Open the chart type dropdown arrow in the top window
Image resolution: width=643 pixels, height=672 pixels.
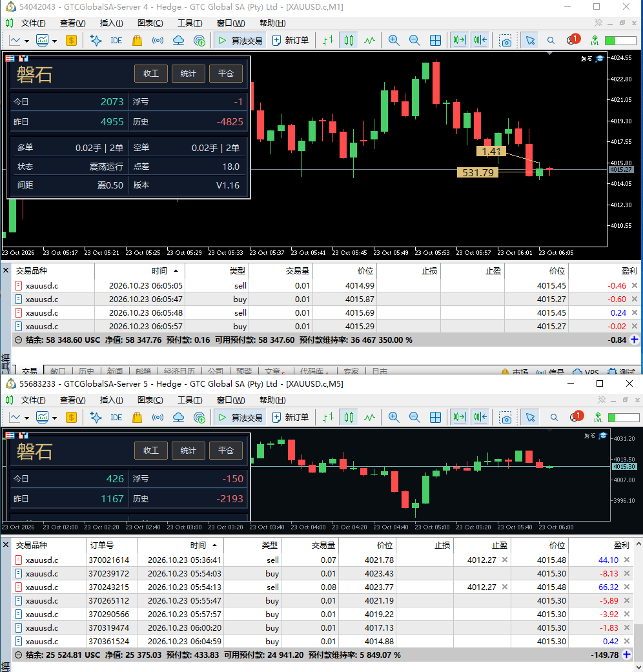26,41
